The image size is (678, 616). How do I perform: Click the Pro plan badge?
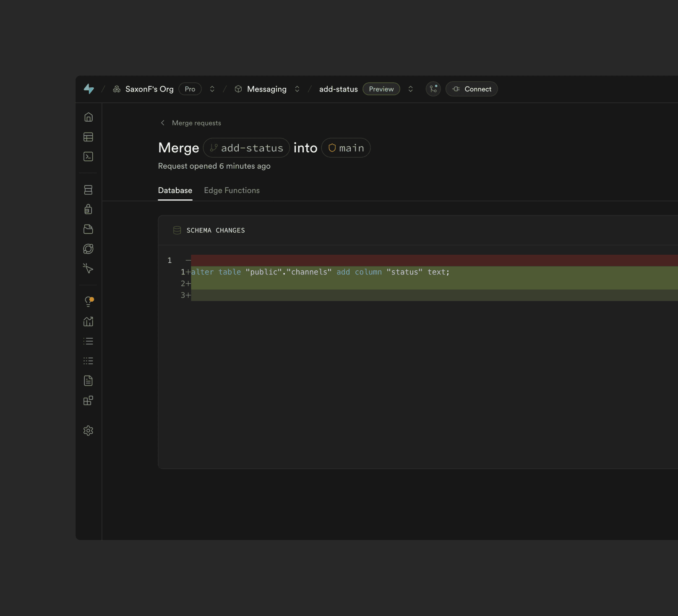coord(190,89)
